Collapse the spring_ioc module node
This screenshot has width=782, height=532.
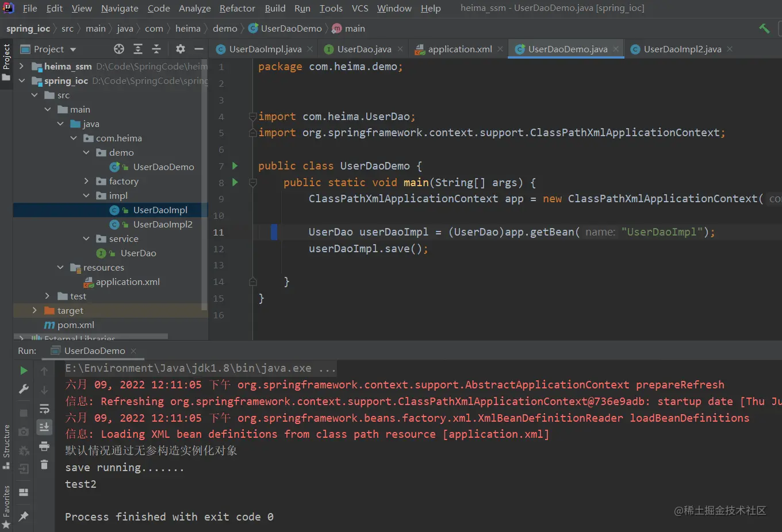click(22, 80)
